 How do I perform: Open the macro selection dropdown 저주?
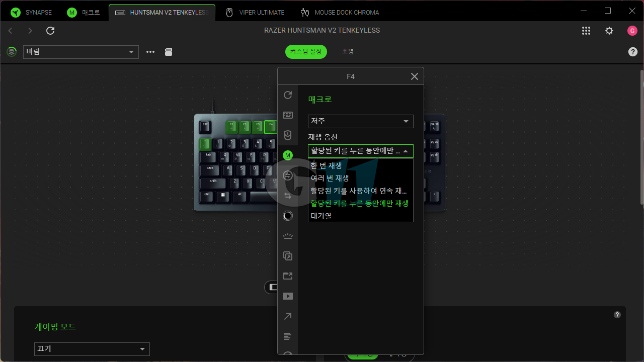pyautogui.click(x=361, y=121)
